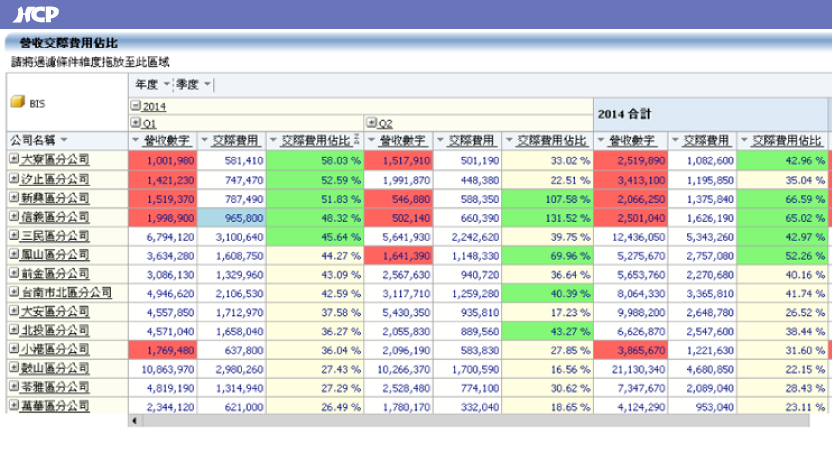Click the 台南市北區分公司 company link
This screenshot has width=832, height=476.
[60, 293]
